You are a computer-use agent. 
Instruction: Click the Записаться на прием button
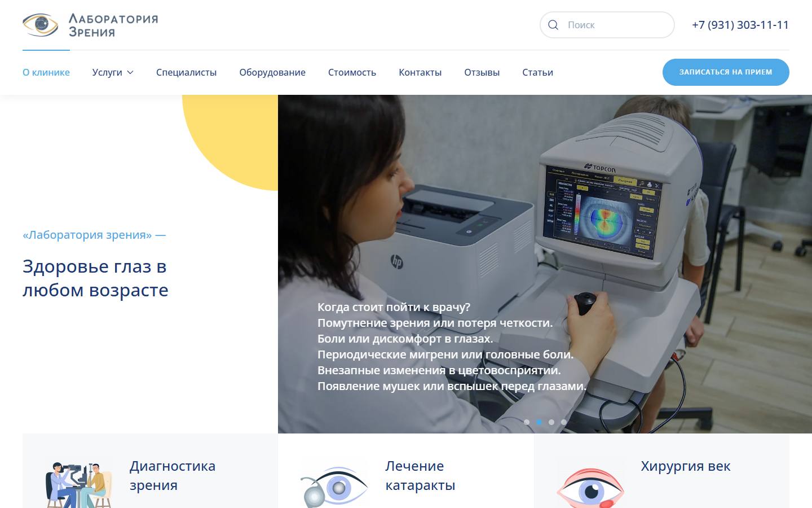[x=726, y=72]
